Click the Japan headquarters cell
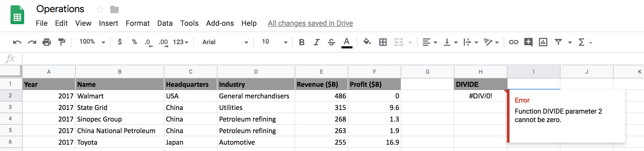 coord(190,142)
